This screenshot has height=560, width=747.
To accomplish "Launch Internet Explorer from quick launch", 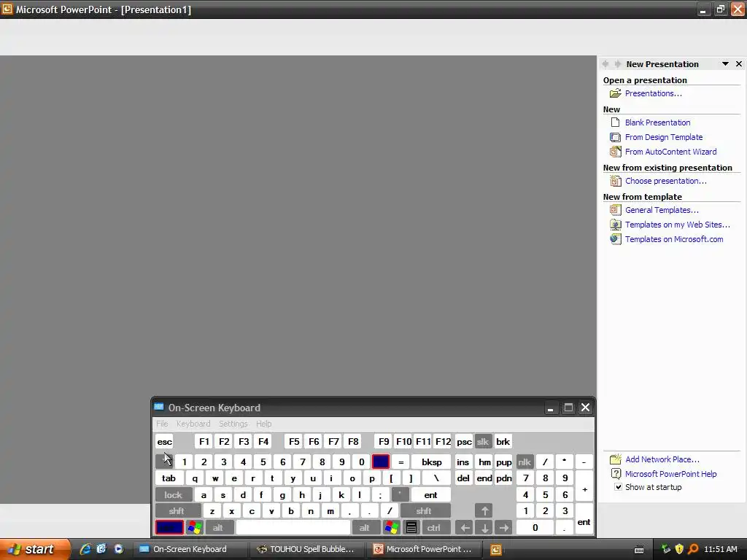I will click(85, 549).
